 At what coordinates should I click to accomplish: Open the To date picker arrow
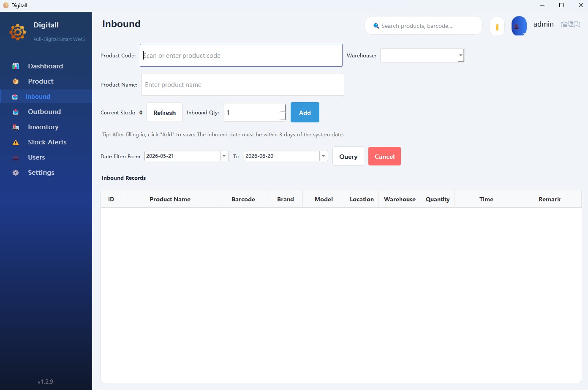point(324,156)
